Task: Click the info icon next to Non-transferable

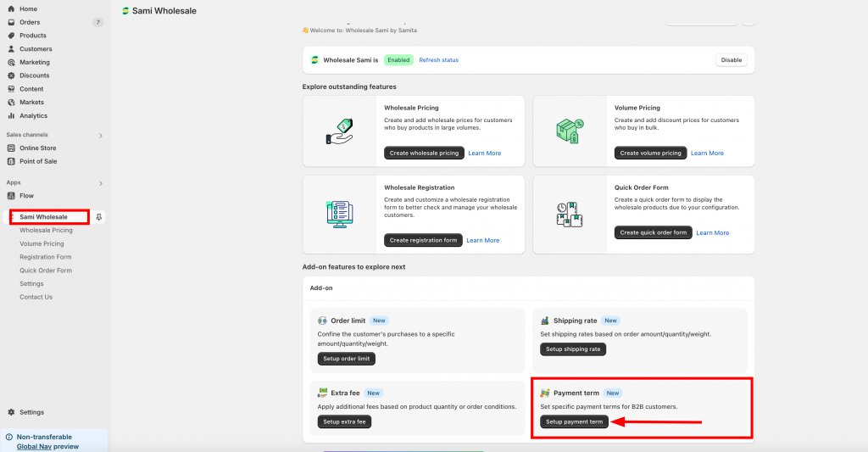Action: 8,437
